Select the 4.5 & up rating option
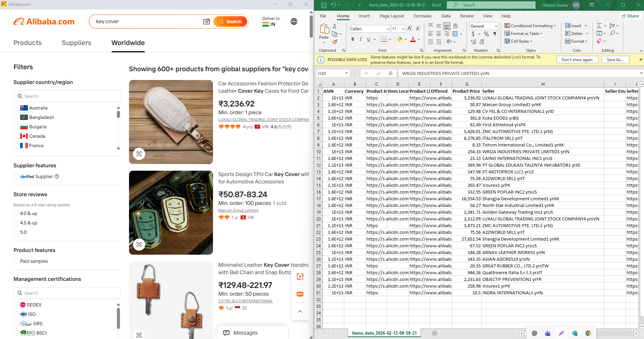This screenshot has width=644, height=339. coord(16,223)
